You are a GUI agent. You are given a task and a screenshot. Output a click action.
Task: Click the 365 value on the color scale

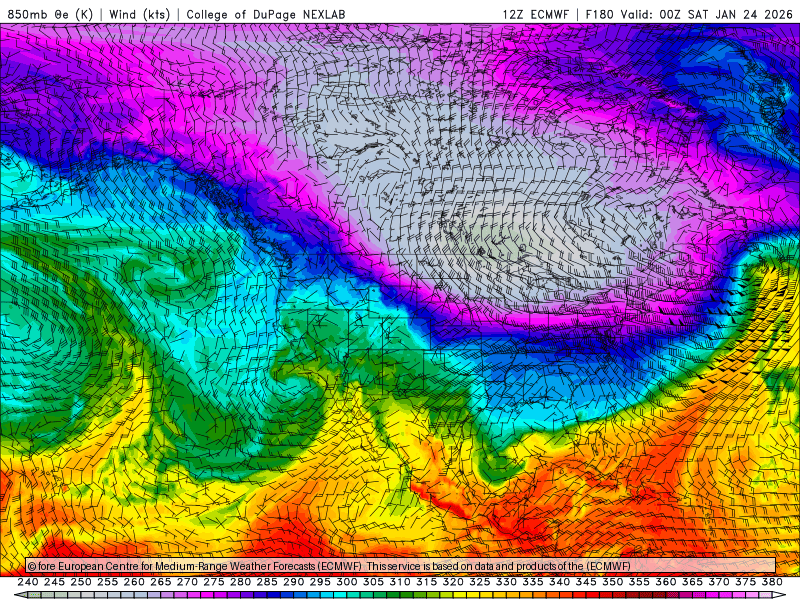point(692,582)
